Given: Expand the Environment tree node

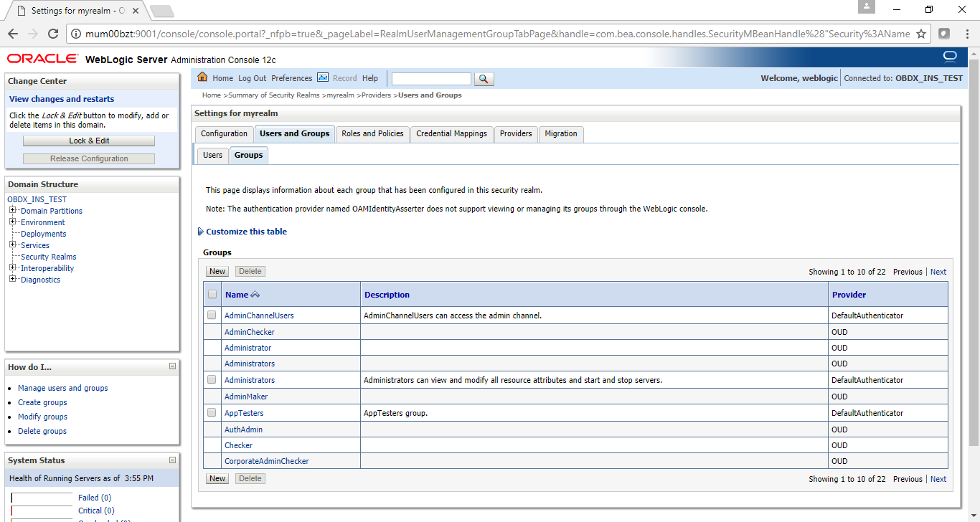Looking at the screenshot, I should coord(13,222).
